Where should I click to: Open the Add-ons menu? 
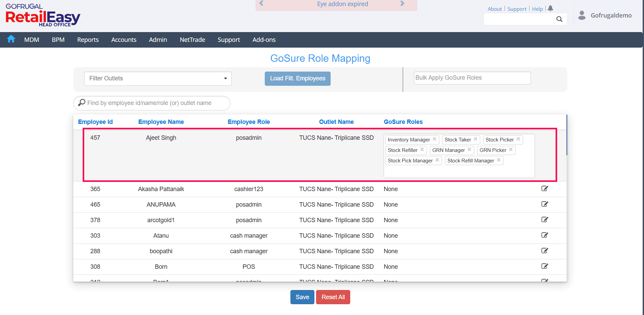(264, 40)
